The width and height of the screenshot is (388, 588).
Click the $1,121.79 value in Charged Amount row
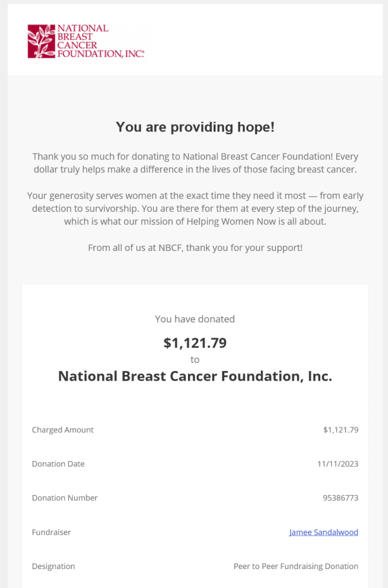pyautogui.click(x=341, y=430)
